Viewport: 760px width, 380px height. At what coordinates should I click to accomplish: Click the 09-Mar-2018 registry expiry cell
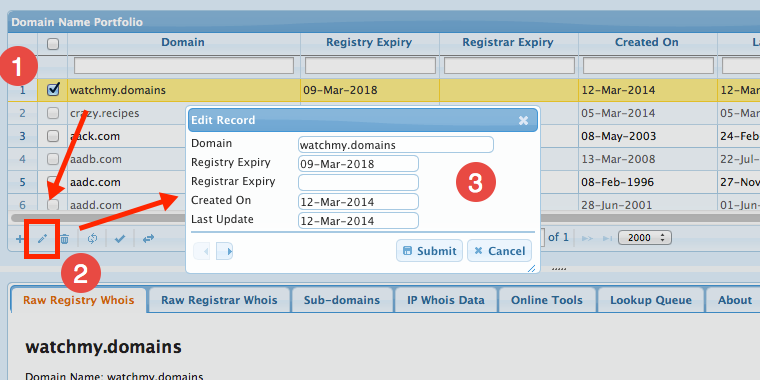(x=370, y=90)
